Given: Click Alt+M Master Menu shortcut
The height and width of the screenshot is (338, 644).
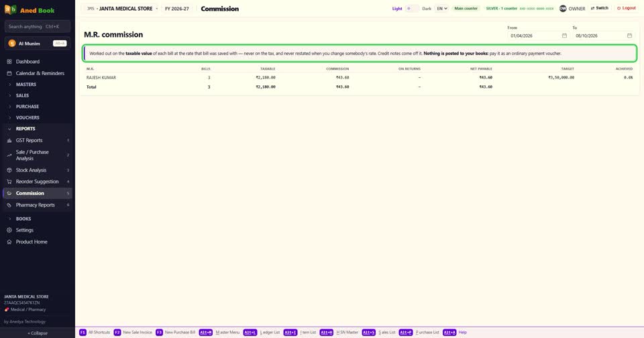Looking at the screenshot, I should [x=219, y=332].
